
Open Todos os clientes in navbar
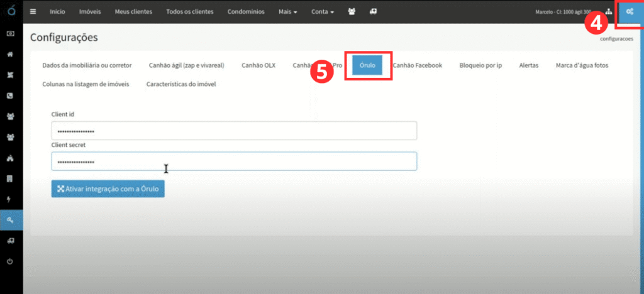[189, 12]
